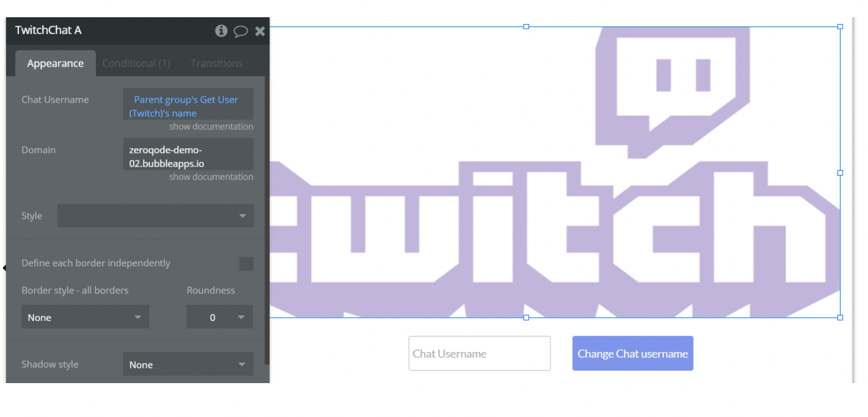
Task: Open the Shadow style dropdown
Action: (x=188, y=364)
